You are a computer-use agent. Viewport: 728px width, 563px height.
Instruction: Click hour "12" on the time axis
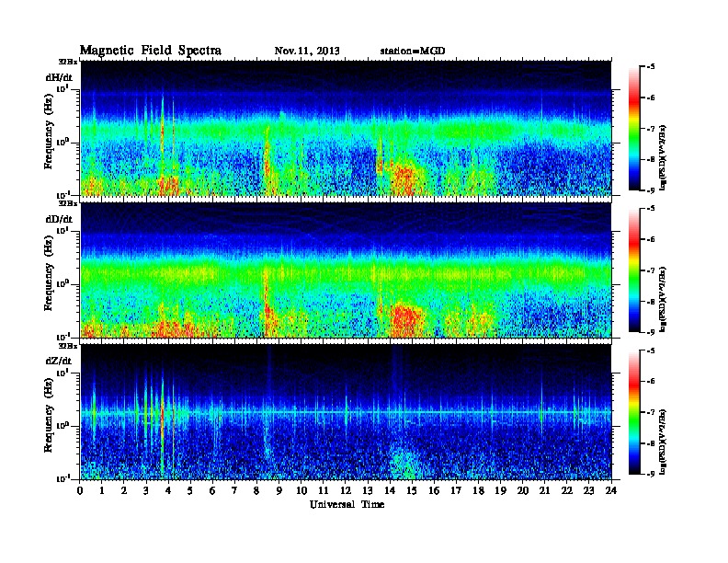[346, 490]
